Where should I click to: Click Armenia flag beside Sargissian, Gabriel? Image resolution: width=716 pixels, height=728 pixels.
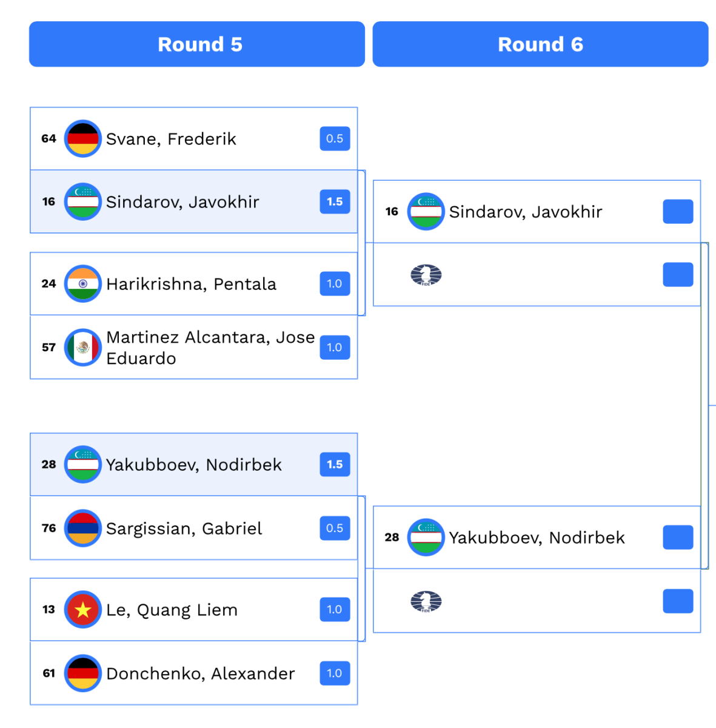coord(82,528)
